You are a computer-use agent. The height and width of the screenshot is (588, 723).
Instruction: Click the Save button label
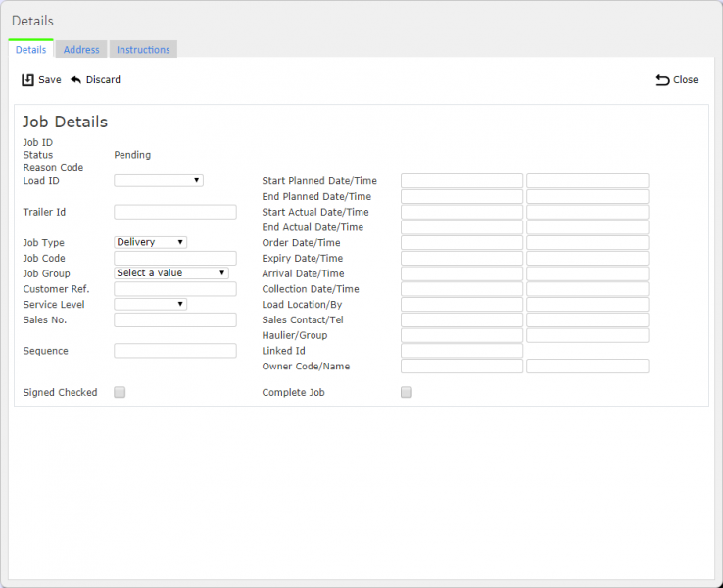(x=50, y=80)
